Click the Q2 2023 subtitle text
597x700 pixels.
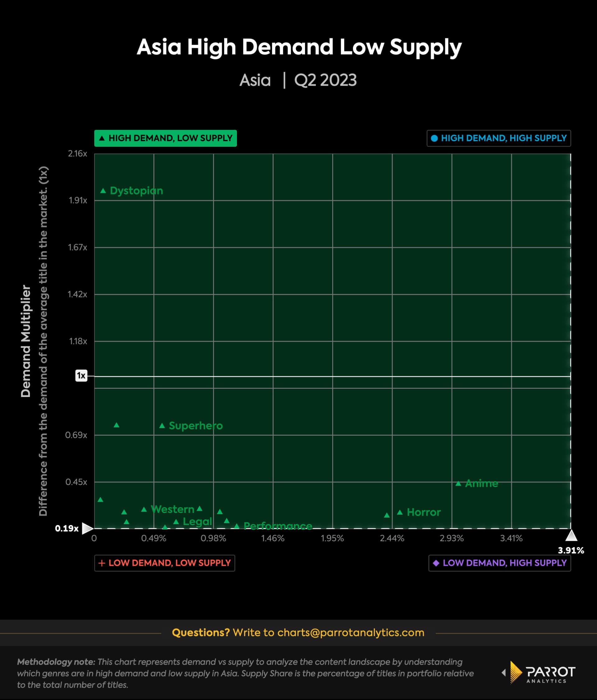click(x=325, y=81)
